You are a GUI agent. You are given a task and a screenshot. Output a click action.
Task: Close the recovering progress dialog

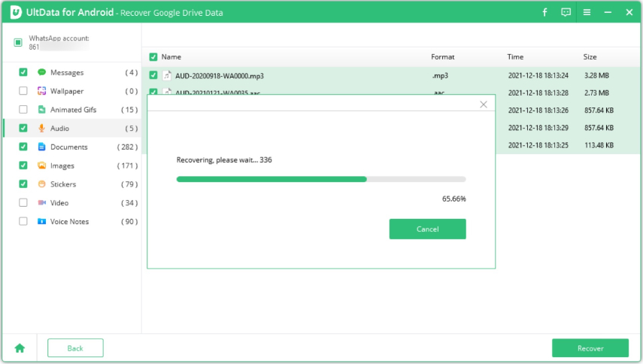[x=484, y=105]
